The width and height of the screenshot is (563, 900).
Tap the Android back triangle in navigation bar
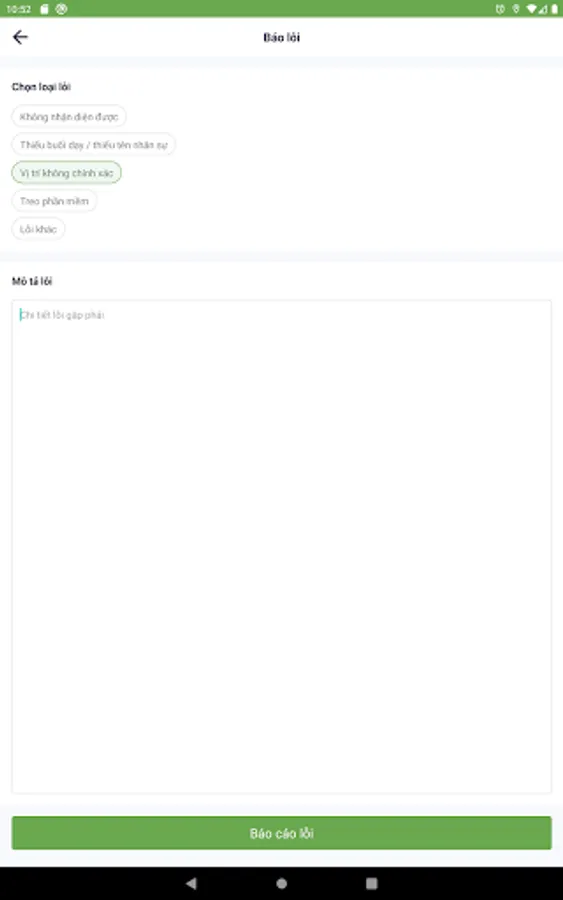(191, 883)
